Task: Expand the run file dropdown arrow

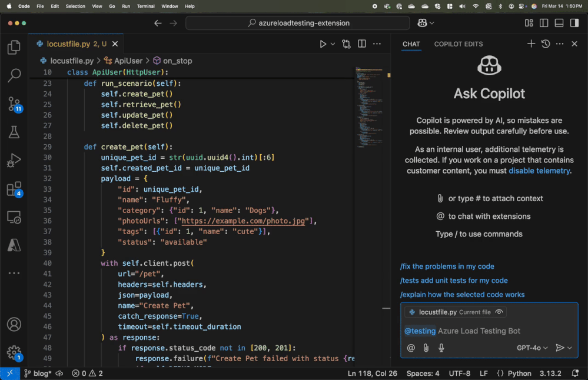Action: [333, 44]
